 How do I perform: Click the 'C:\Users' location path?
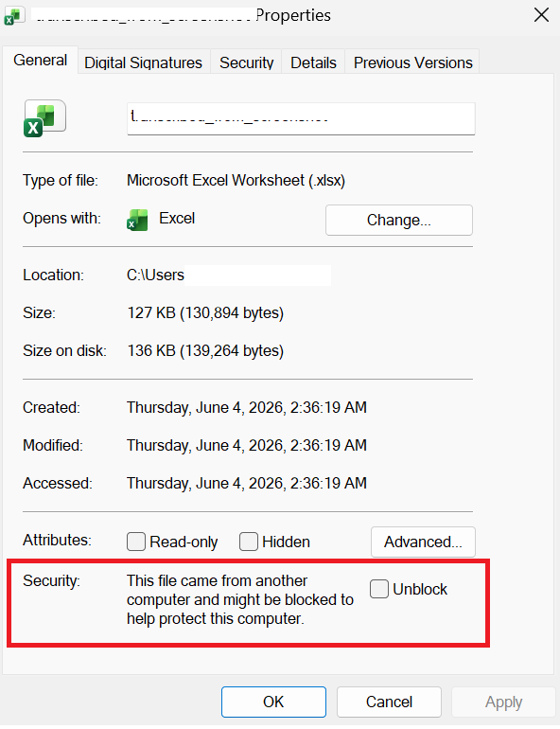pos(155,275)
